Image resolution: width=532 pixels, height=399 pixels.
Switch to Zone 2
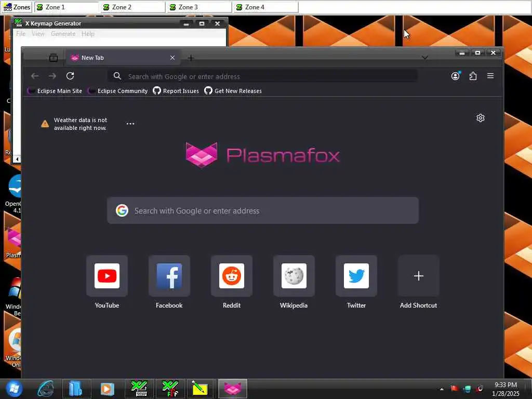click(x=133, y=7)
